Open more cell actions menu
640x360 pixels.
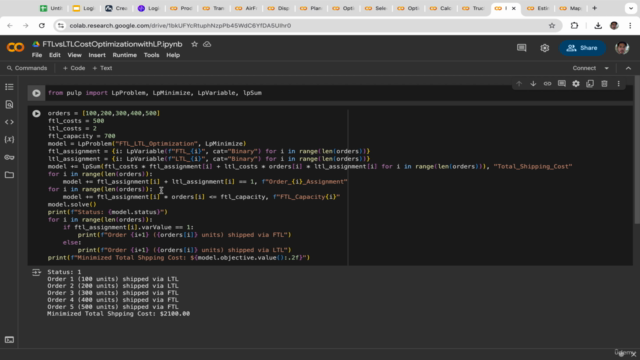tap(618, 84)
